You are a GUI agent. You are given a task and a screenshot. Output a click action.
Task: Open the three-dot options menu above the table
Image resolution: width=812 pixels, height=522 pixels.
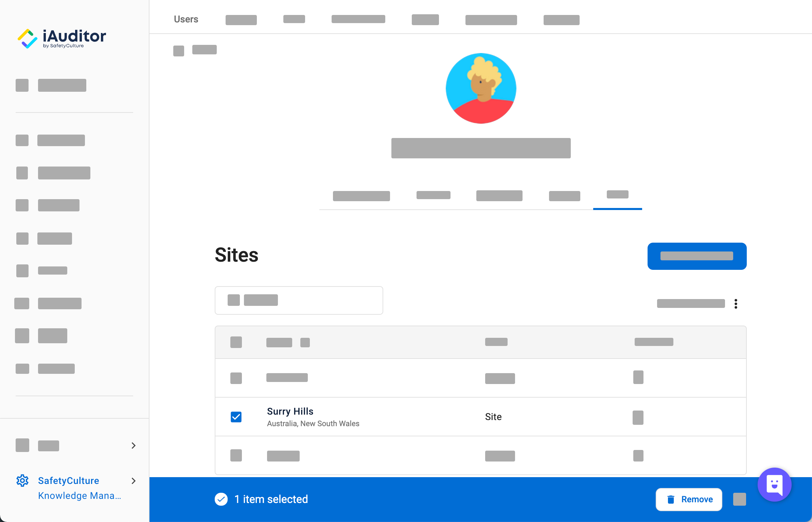(736, 303)
